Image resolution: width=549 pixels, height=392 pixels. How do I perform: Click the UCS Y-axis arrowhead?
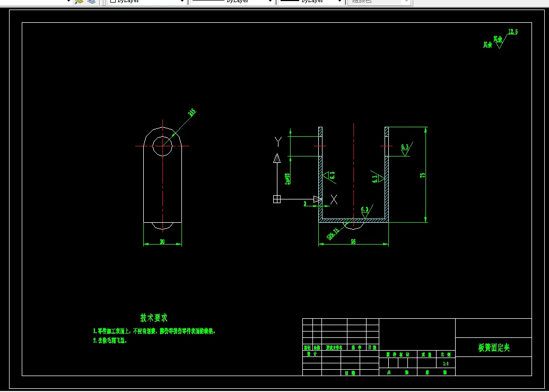click(277, 158)
